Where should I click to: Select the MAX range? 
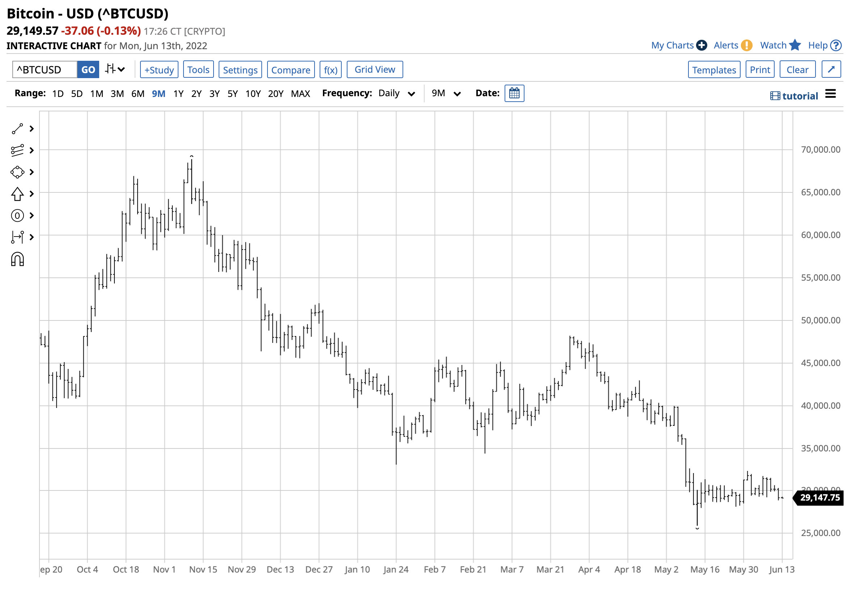click(x=301, y=94)
